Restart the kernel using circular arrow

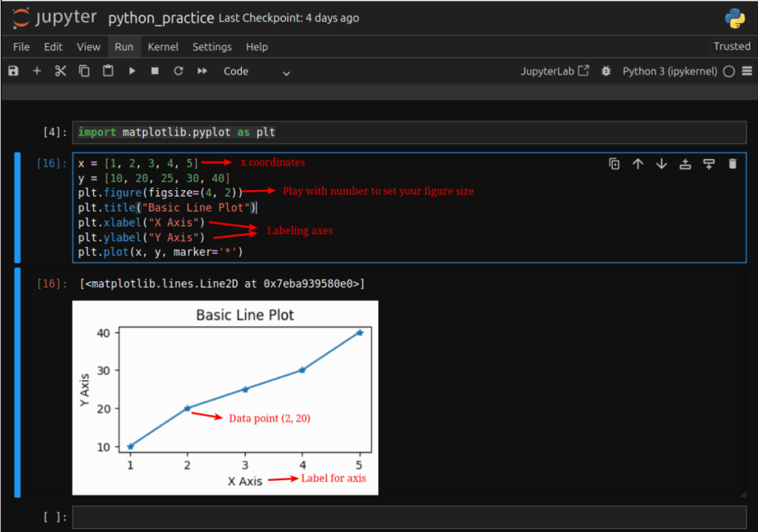coord(178,71)
